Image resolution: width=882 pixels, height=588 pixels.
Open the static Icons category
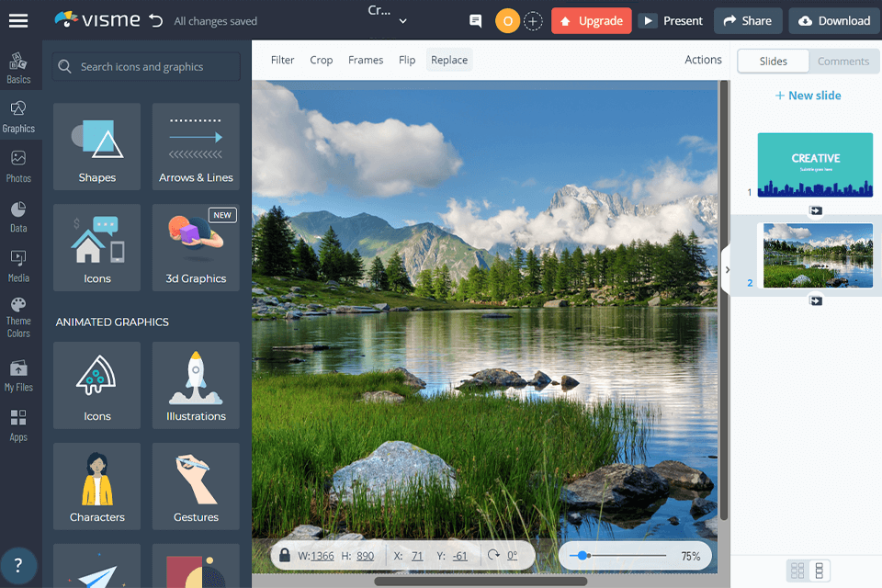(x=96, y=247)
